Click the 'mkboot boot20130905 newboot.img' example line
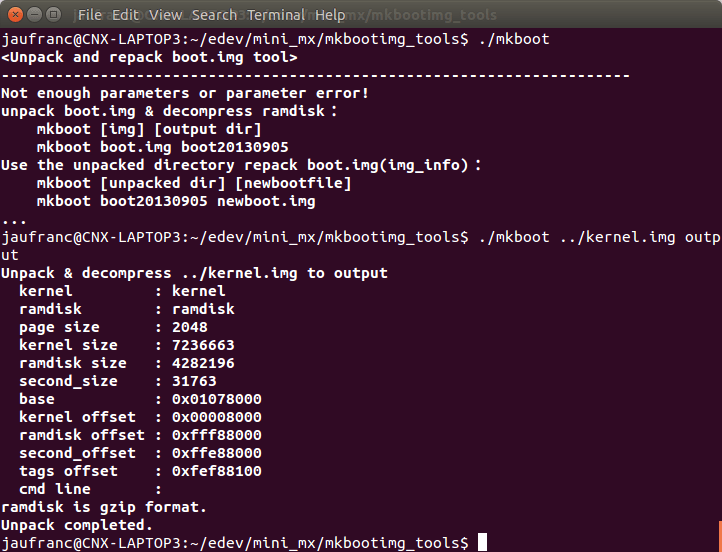 (176, 201)
